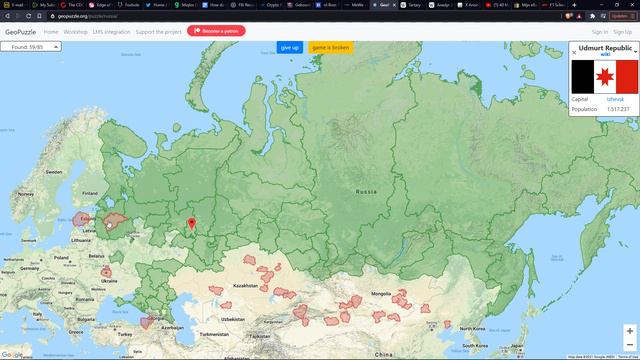Click the Sign Up link
The image size is (640, 360).
coord(622,32)
